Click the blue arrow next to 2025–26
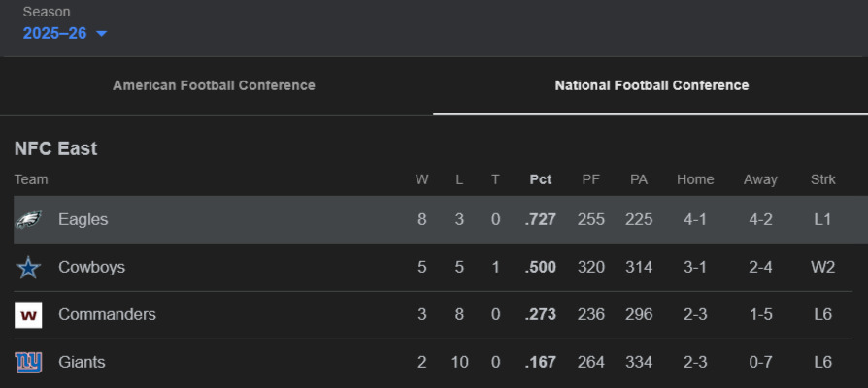868x388 pixels. [x=101, y=34]
